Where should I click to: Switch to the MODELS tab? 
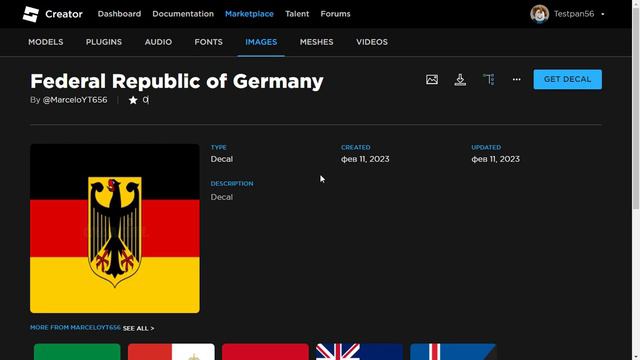46,42
